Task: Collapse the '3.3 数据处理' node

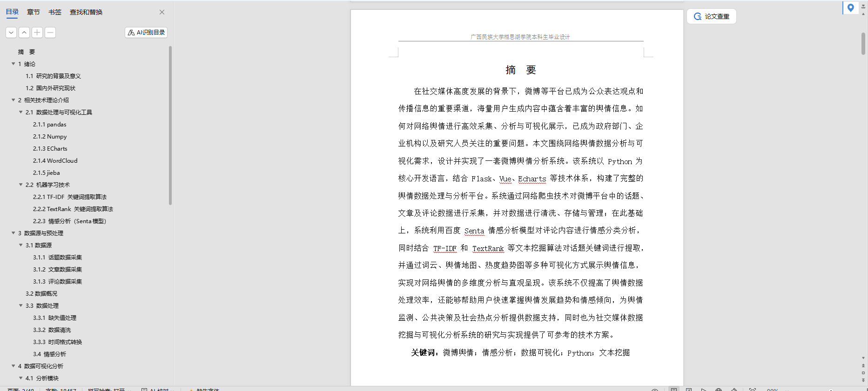Action: (x=21, y=305)
